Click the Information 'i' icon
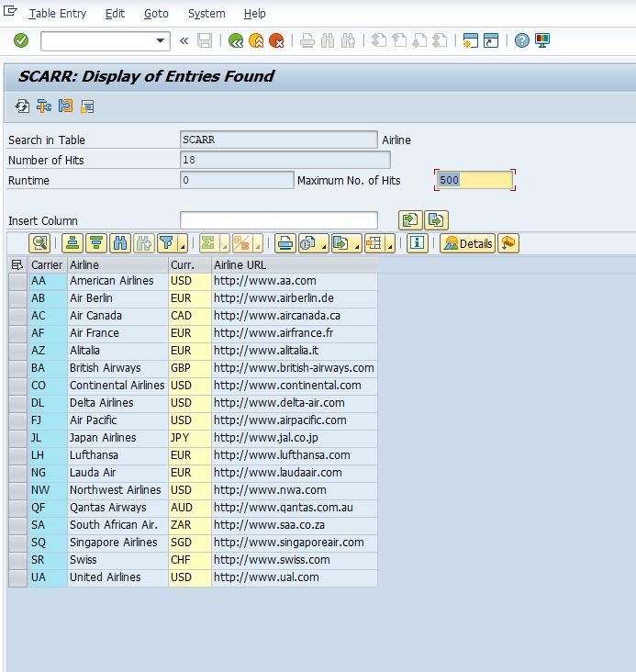The height and width of the screenshot is (672, 636). coord(417,243)
